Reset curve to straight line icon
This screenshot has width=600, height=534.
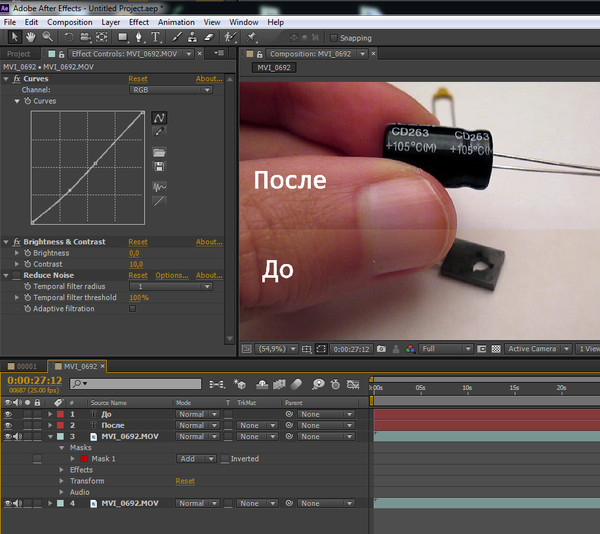pos(159,201)
